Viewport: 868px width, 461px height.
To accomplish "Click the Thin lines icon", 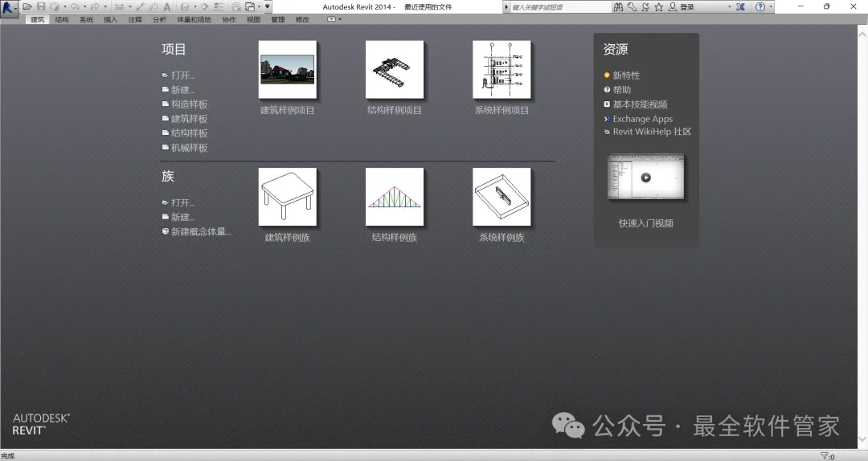I will (x=219, y=6).
